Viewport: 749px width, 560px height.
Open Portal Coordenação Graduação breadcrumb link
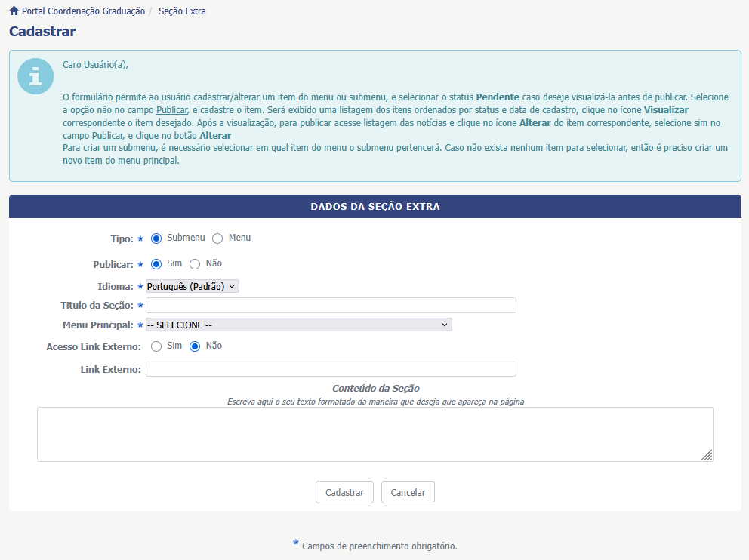[x=83, y=11]
